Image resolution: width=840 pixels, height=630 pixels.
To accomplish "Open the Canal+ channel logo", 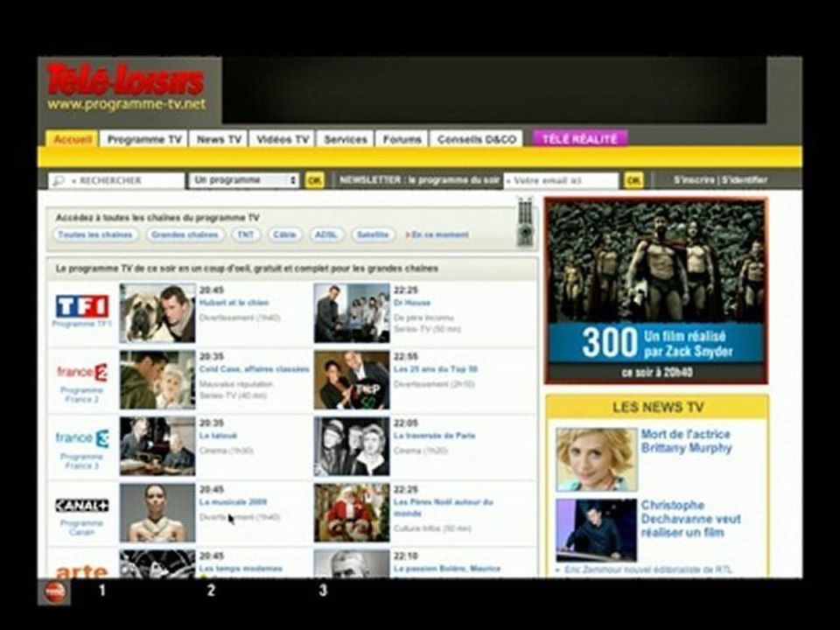I will click(82, 505).
